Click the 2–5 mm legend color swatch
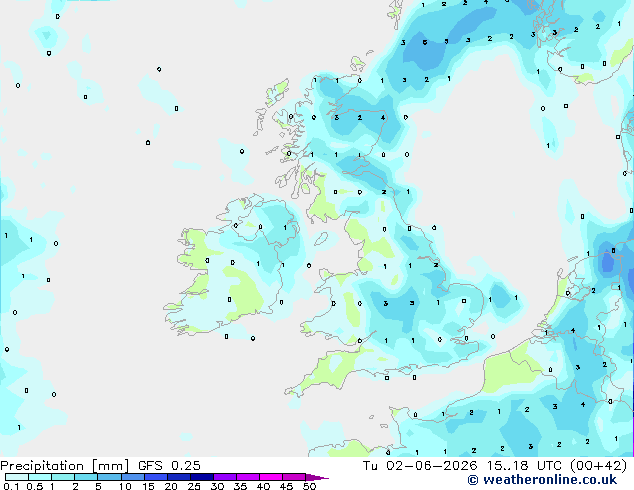 (x=86, y=477)
